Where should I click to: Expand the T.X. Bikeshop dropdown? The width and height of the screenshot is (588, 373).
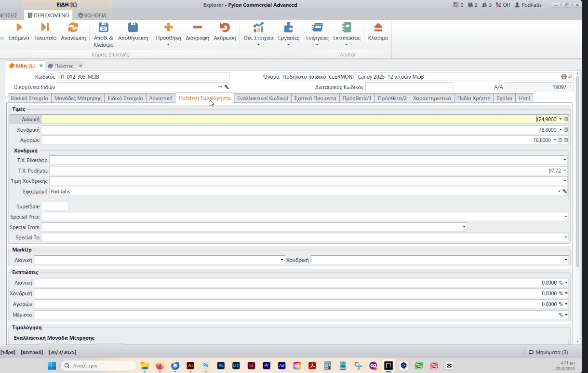(x=564, y=160)
